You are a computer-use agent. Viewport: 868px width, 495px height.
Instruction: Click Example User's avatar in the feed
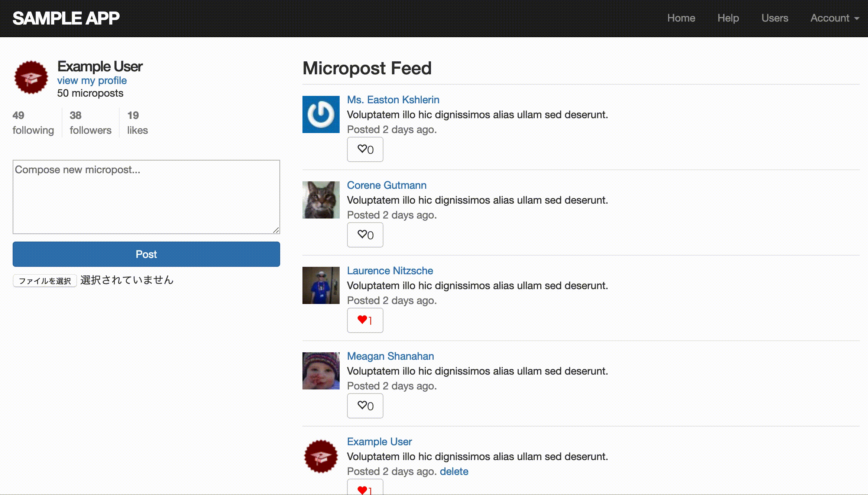click(321, 456)
